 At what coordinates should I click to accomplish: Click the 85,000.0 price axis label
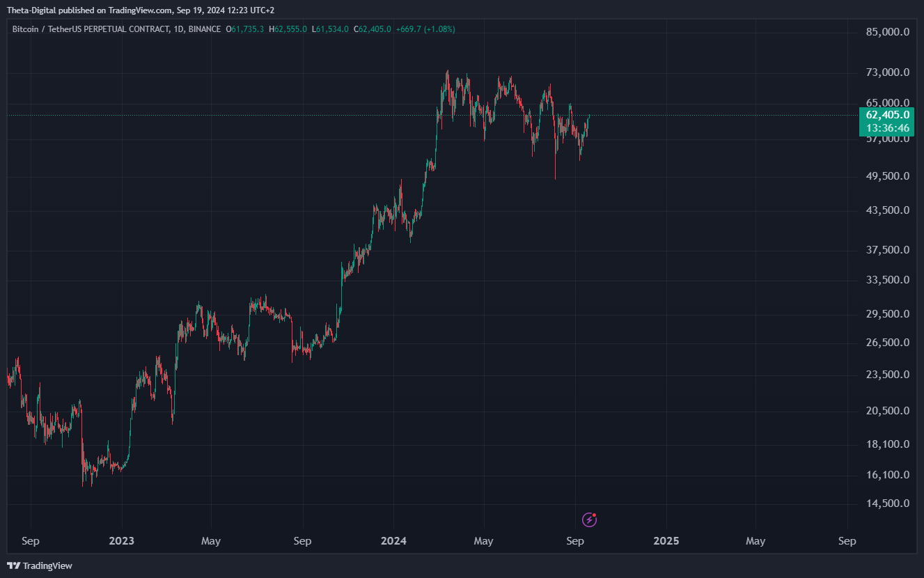[x=887, y=32]
